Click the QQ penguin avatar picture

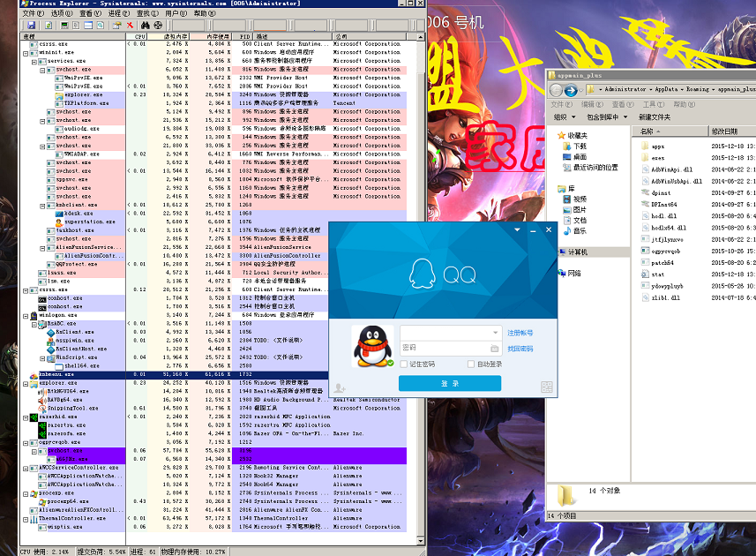click(372, 346)
